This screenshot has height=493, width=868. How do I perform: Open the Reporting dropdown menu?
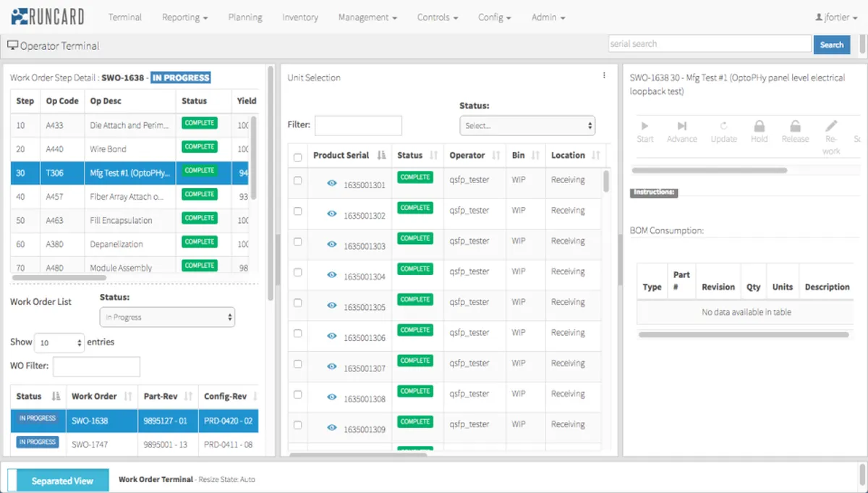point(185,17)
